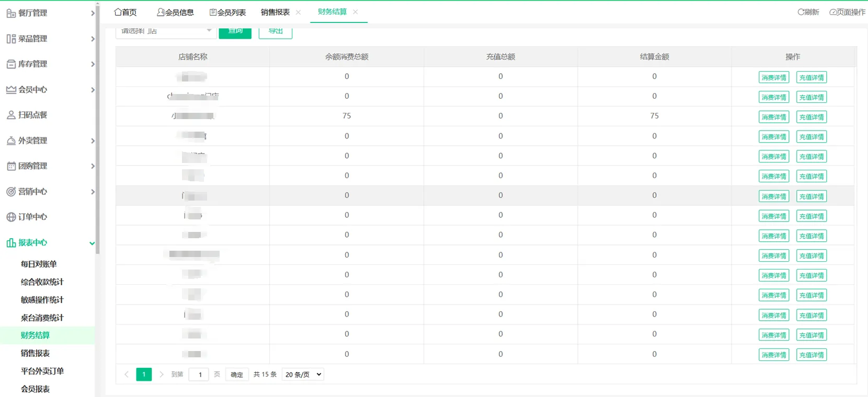Click 充值详情 in the last table row
Viewport: 868px width, 397px height.
[812, 355]
